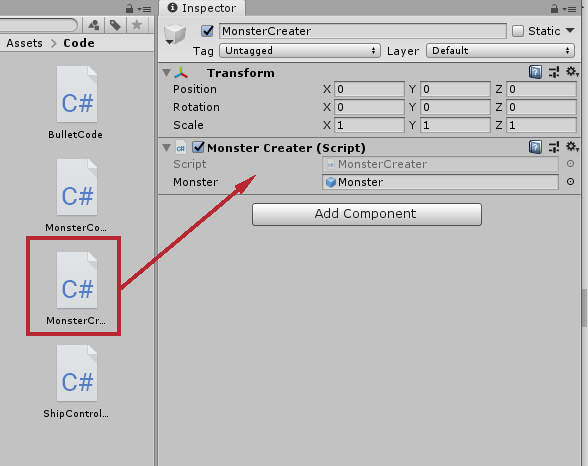Open Monster Creater script presets icon
Image resolution: width=588 pixels, height=466 pixels.
(x=554, y=147)
